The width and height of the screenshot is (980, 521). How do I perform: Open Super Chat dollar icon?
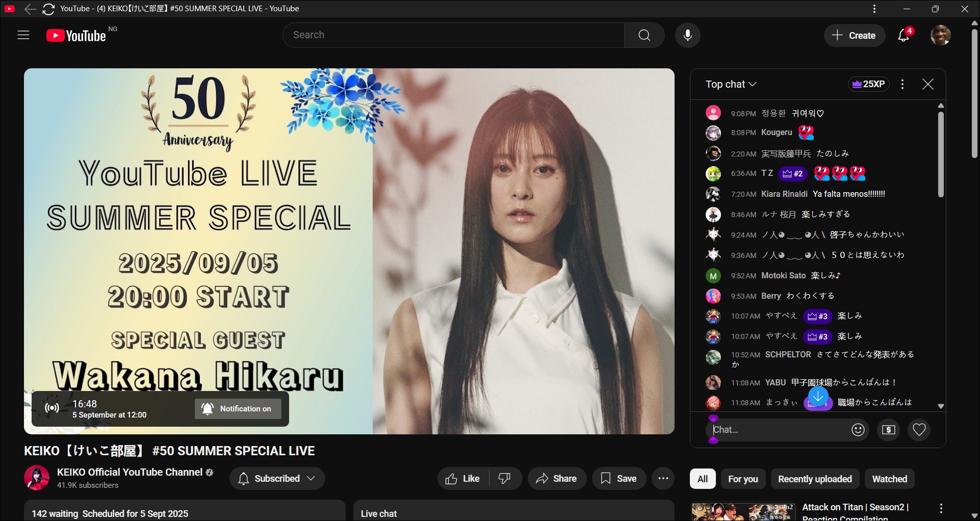pyautogui.click(x=889, y=430)
